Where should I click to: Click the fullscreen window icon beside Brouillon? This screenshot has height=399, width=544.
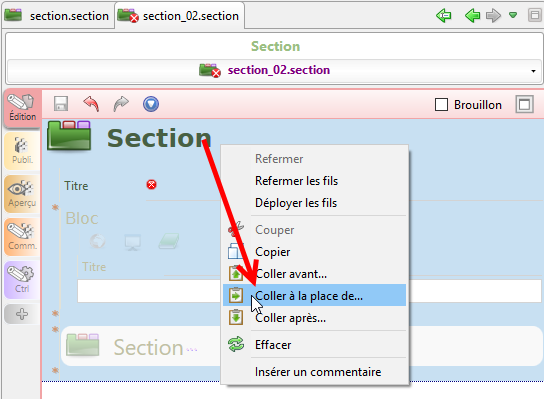click(x=524, y=104)
